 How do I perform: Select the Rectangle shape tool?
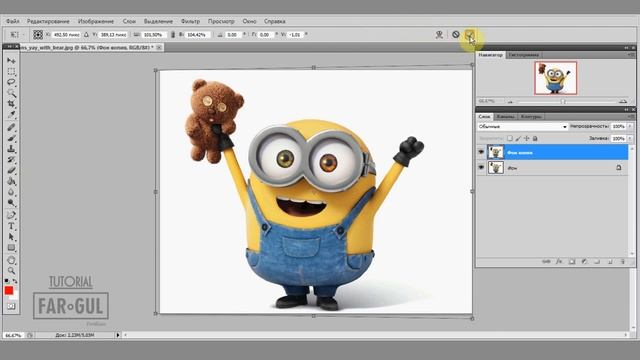pos(11,248)
